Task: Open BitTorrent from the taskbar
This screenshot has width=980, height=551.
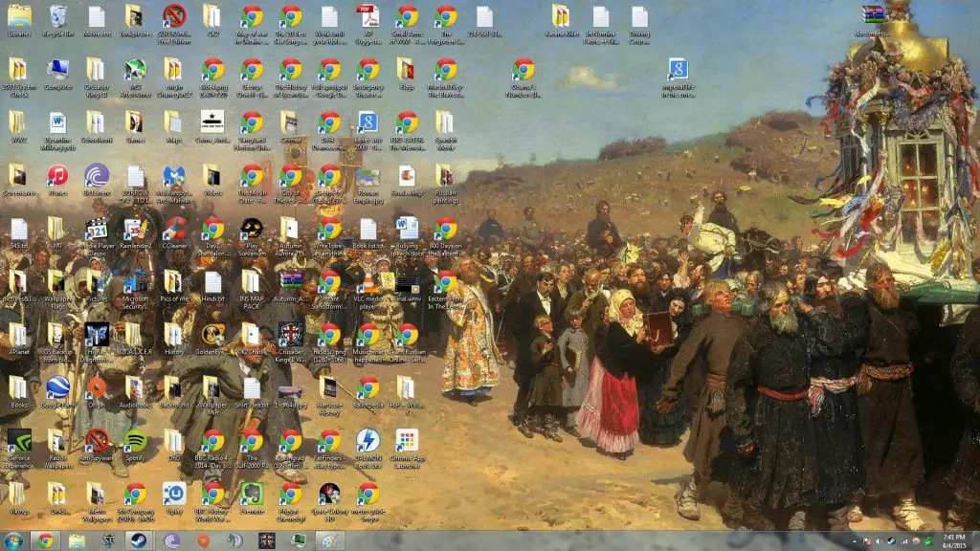Action: 171,541
